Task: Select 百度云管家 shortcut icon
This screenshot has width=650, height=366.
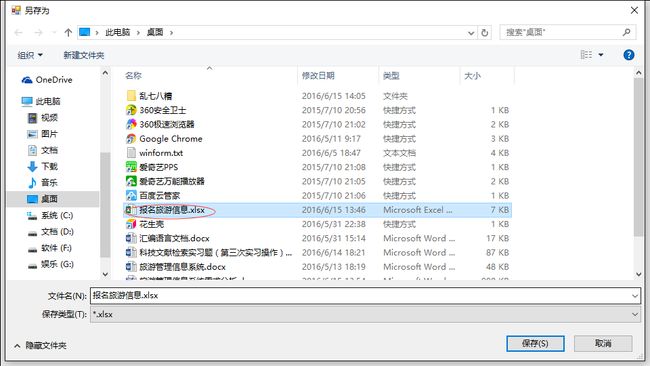Action: pos(131,195)
